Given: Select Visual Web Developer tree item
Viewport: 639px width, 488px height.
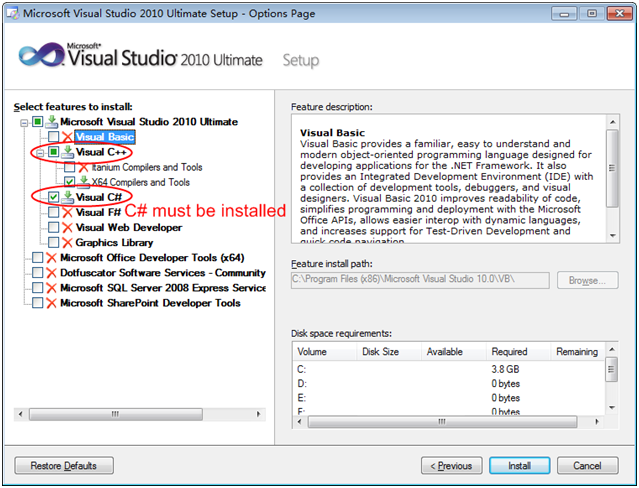Looking at the screenshot, I should point(129,227).
